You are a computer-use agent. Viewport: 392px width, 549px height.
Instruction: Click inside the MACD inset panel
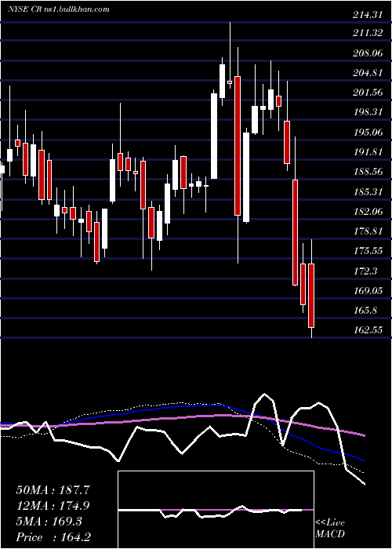(216, 510)
